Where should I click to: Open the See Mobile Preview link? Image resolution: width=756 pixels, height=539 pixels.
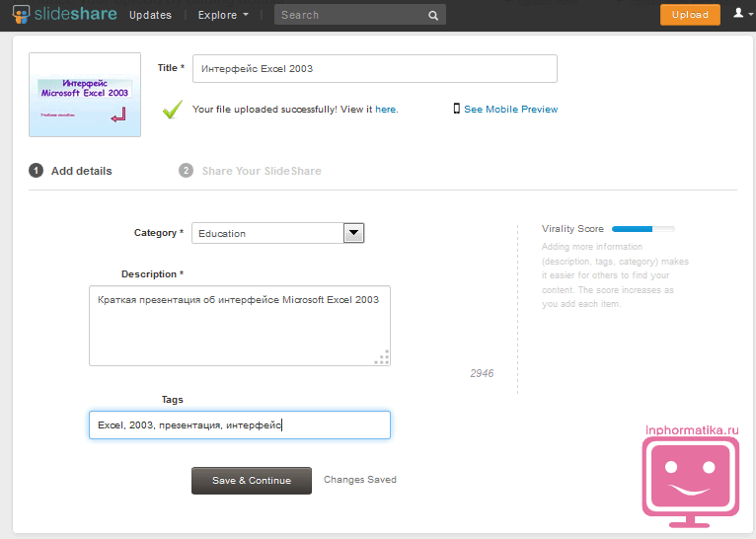pos(510,110)
